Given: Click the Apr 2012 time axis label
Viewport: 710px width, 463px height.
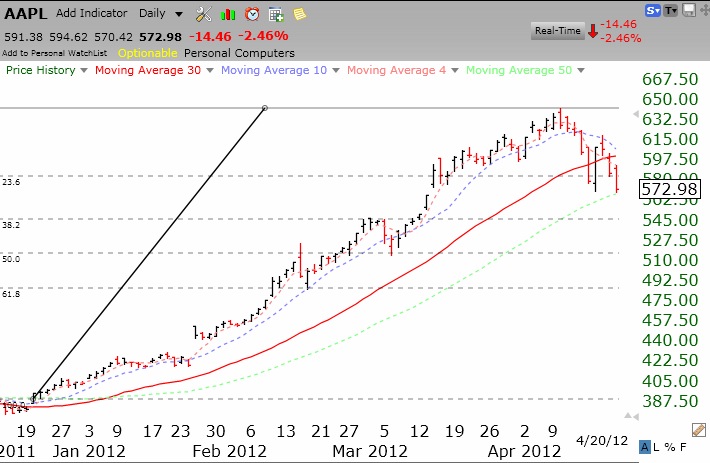Looking at the screenshot, I should [524, 451].
